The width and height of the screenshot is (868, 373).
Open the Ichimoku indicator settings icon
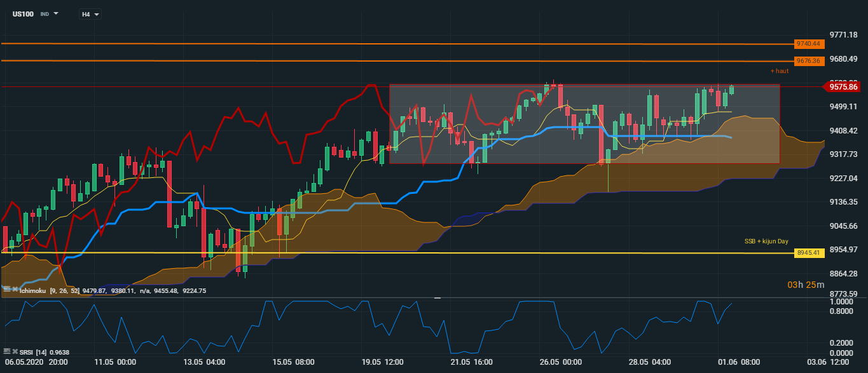point(7,289)
